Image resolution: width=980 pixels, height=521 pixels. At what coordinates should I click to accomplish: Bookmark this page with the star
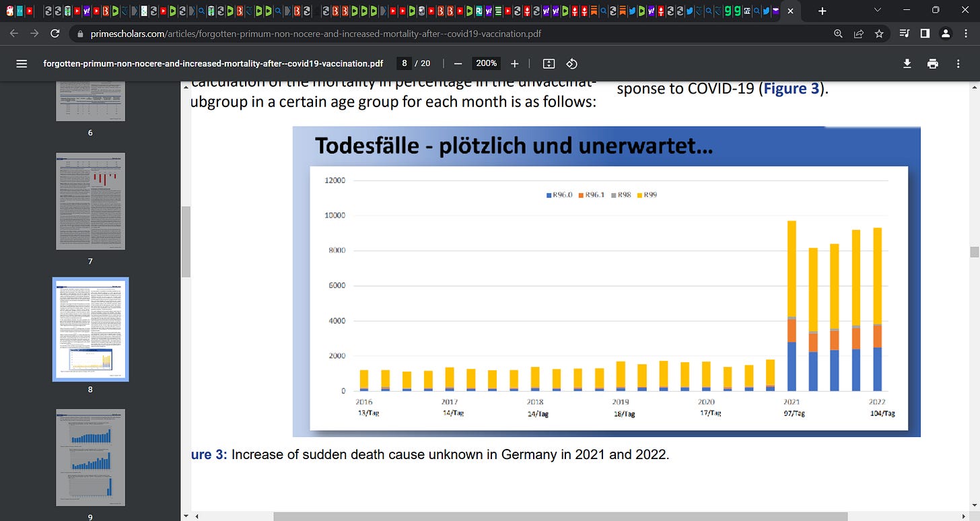pos(878,33)
